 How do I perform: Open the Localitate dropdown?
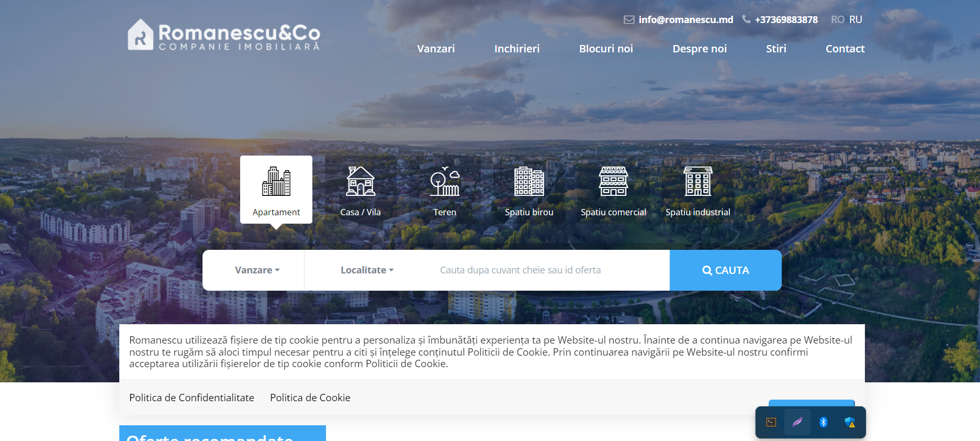click(x=367, y=270)
